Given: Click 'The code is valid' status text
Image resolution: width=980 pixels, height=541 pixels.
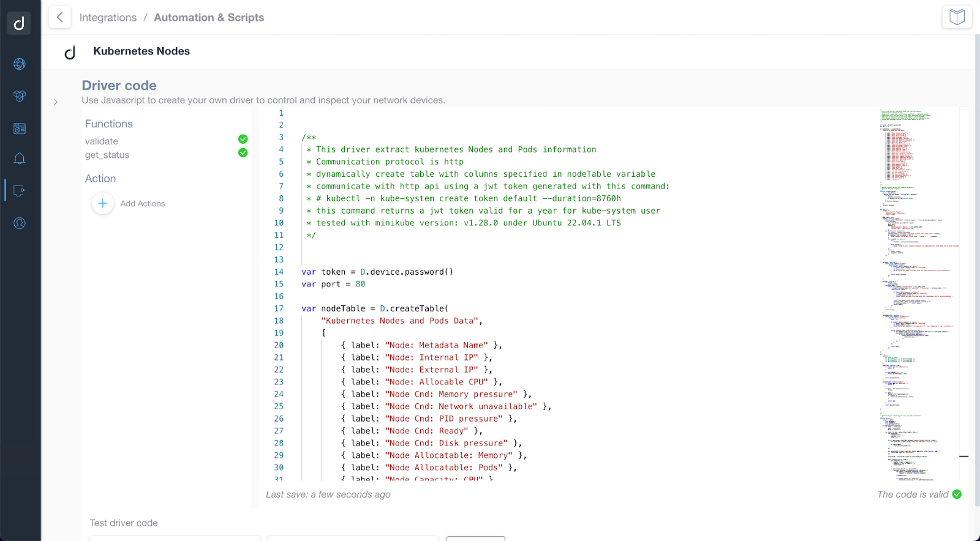Looking at the screenshot, I should (x=913, y=494).
